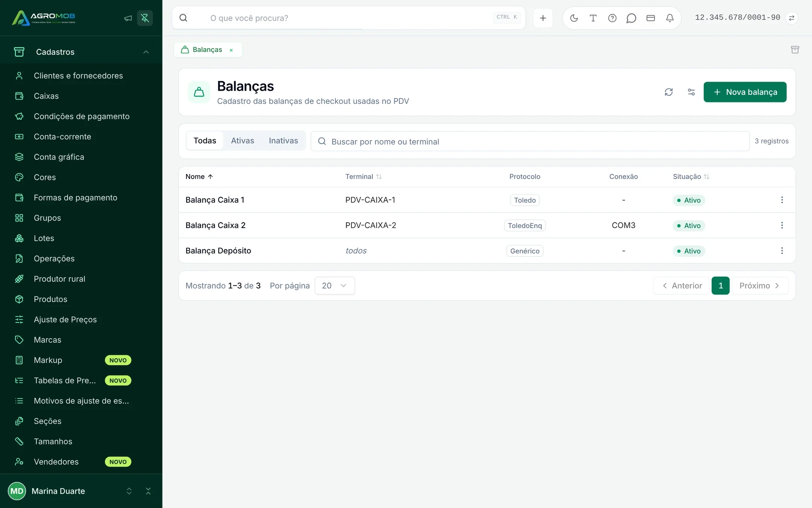The width and height of the screenshot is (812, 508).
Task: Open Clientes e fornecedores in sidebar
Action: pos(78,76)
